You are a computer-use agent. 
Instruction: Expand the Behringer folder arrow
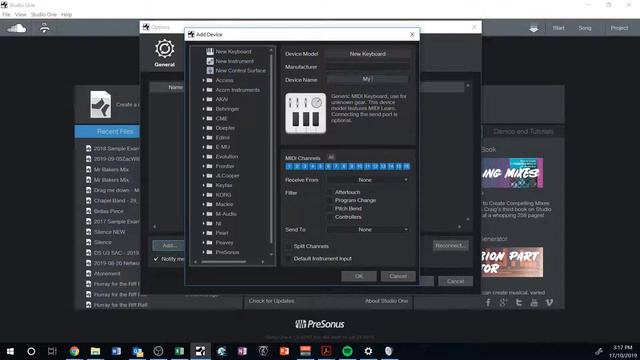click(x=203, y=109)
